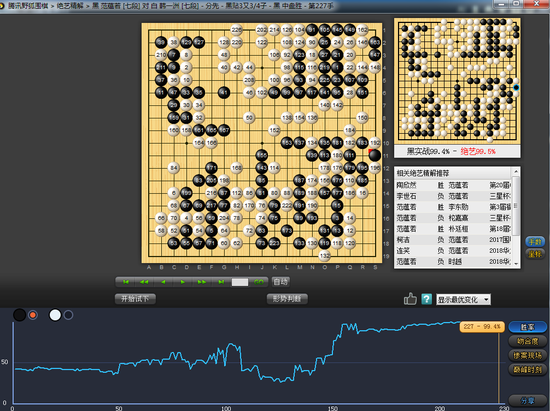This screenshot has width=550, height=411.
Task: Click the breadcrumb title in the title bar
Action: 171,6
